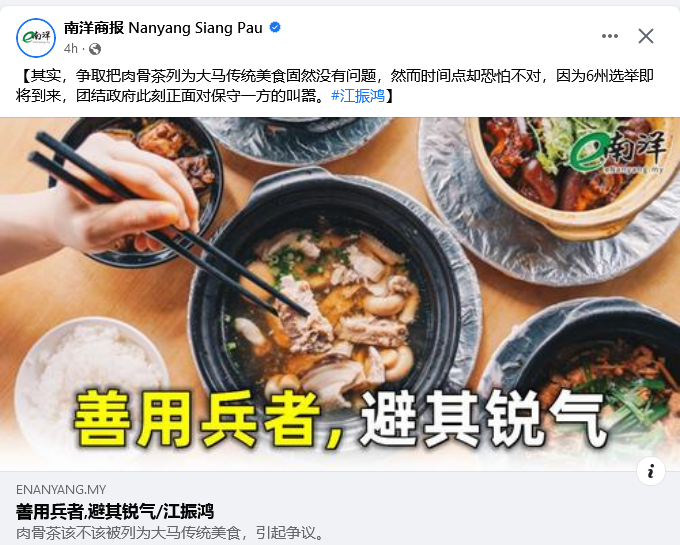Click the claypot dish at top right
The height and width of the screenshot is (545, 680).
572,173
